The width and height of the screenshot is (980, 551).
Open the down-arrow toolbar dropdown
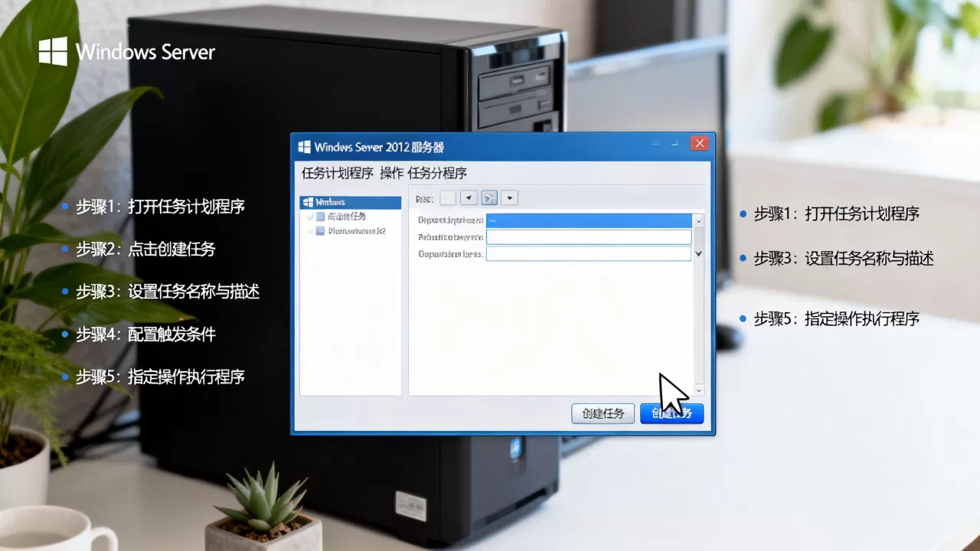510,198
